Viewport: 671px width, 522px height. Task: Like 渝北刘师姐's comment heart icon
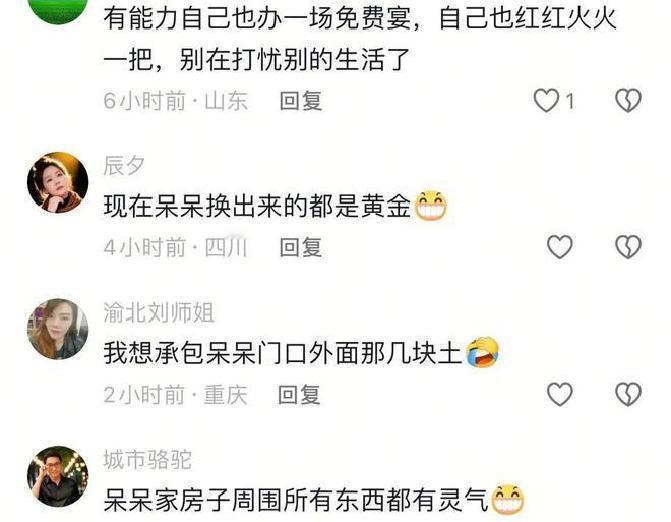560,394
